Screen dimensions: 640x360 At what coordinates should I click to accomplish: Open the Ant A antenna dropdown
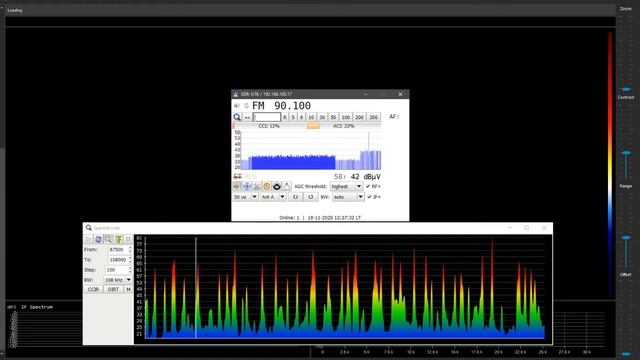point(273,197)
